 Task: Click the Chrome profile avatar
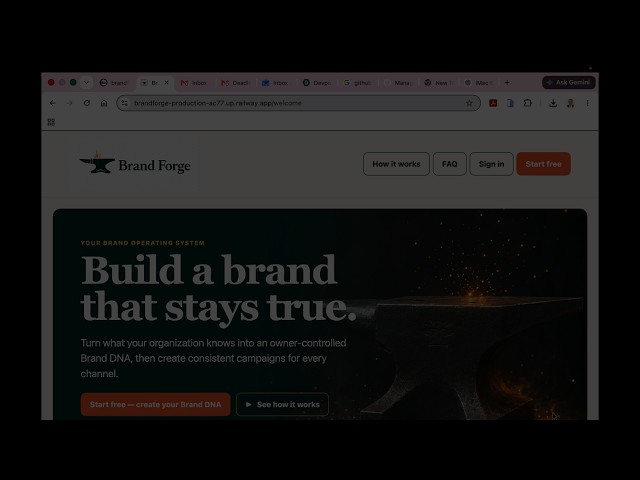coord(571,103)
